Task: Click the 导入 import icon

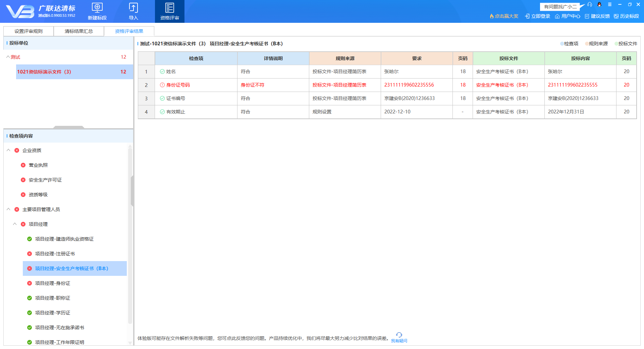Action: pos(133,11)
